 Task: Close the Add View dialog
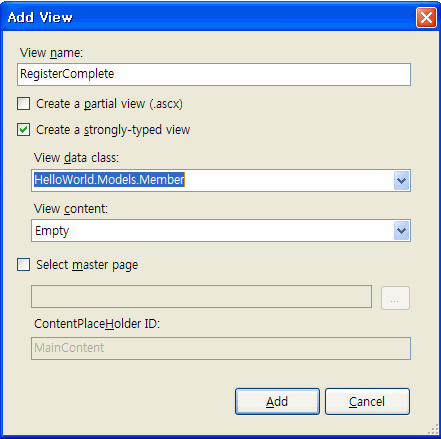click(426, 17)
